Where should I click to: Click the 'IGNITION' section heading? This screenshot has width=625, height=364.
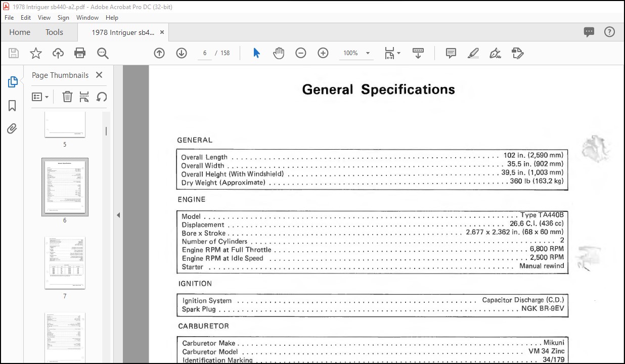[195, 284]
